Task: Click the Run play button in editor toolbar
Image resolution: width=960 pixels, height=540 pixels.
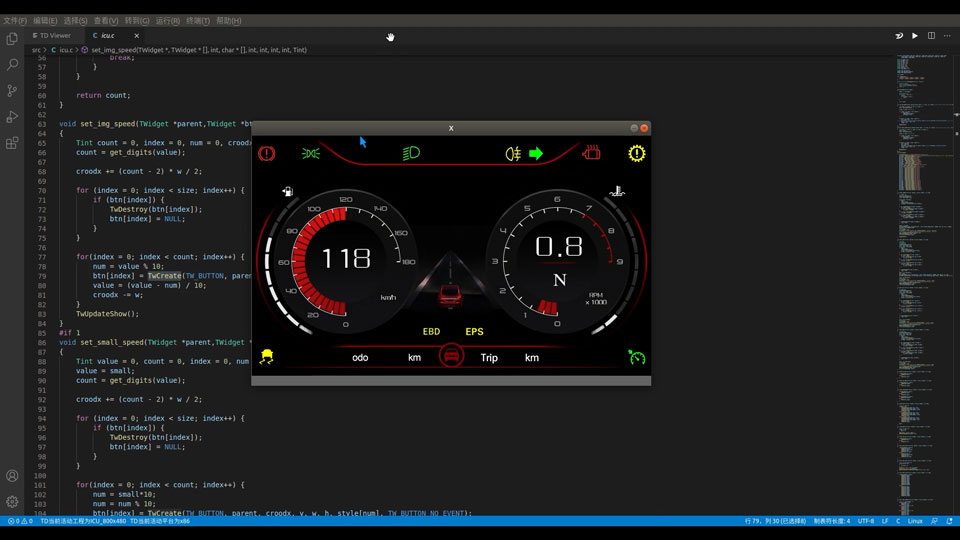Action: (x=914, y=36)
